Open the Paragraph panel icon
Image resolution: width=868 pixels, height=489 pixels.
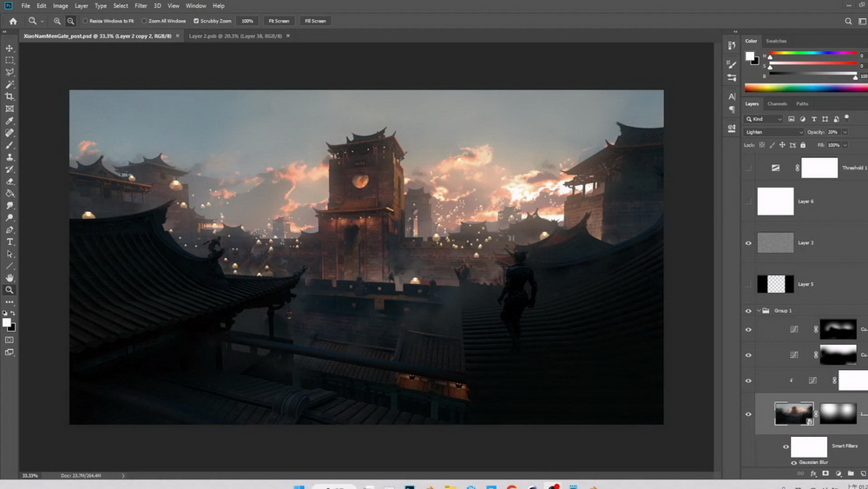[x=732, y=109]
